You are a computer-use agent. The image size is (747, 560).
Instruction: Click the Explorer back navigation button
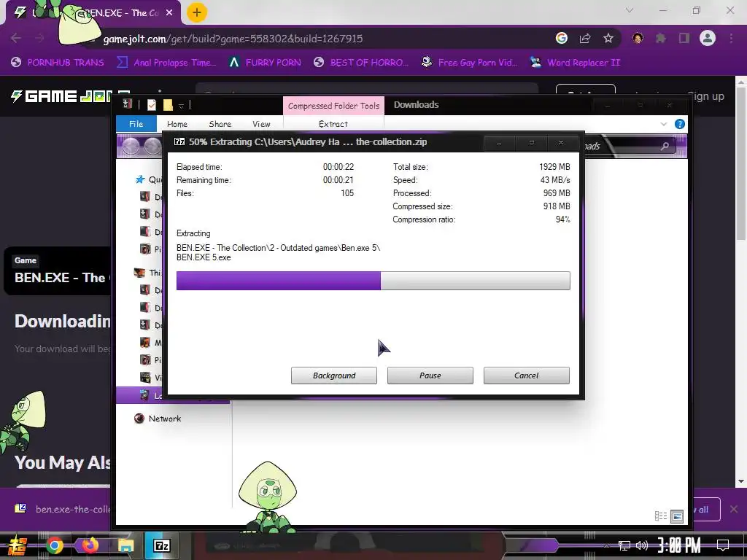point(131,146)
